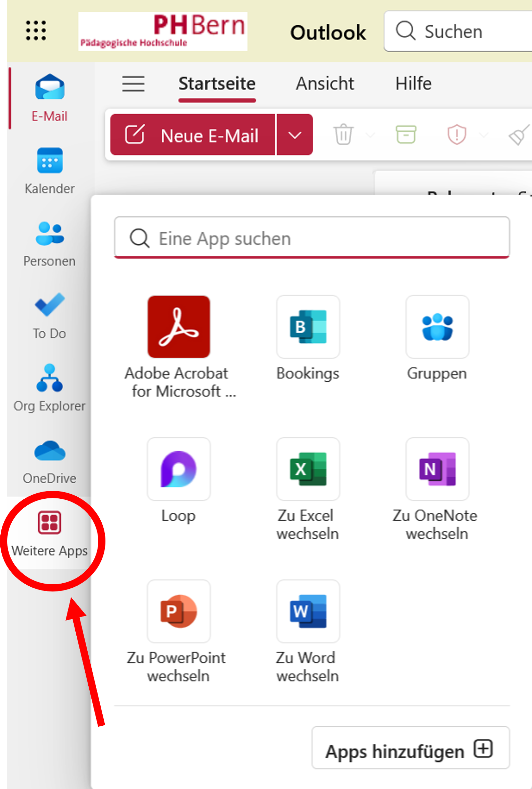Image resolution: width=532 pixels, height=789 pixels.
Task: Open Kalender in the sidebar
Action: coord(50,170)
